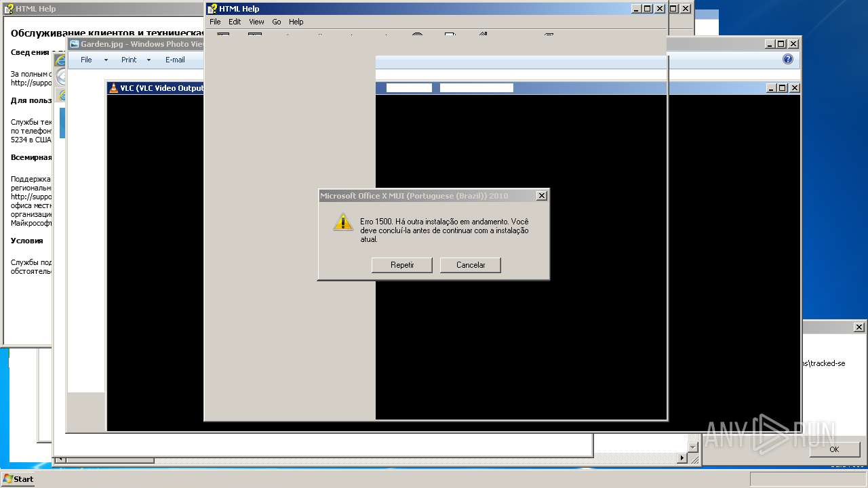868x488 pixels.
Task: Open File menu in front HTML Help window
Action: click(215, 22)
